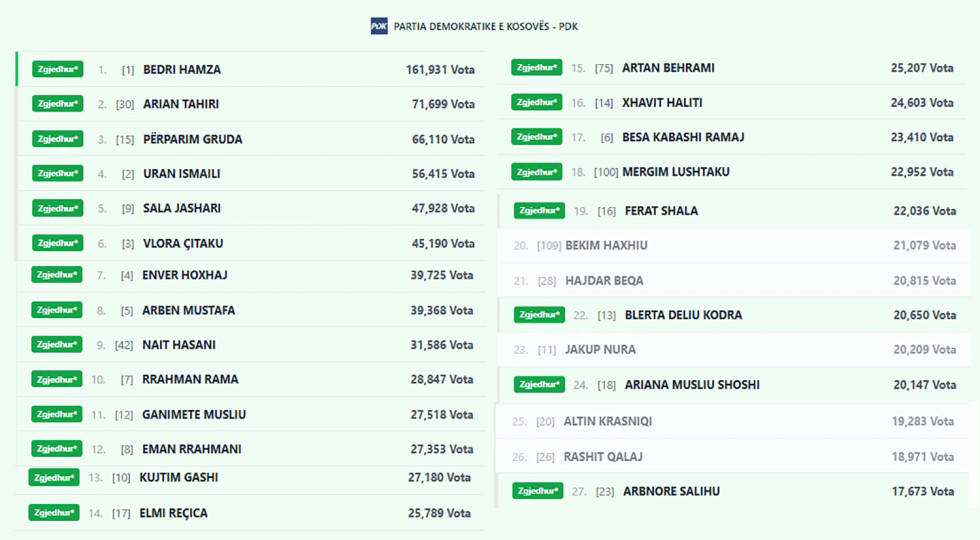Select the Zgjedhur badge for Ferat Shala
The width and height of the screenshot is (980, 540).
click(x=539, y=211)
